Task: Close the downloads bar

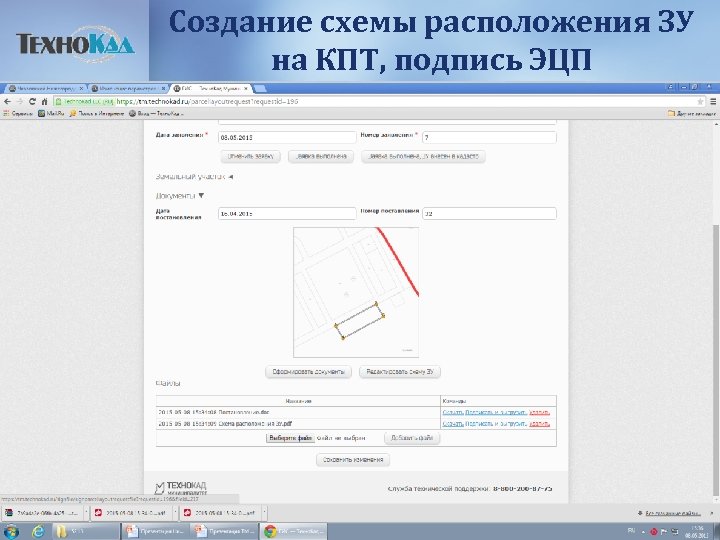Action: tap(713, 513)
